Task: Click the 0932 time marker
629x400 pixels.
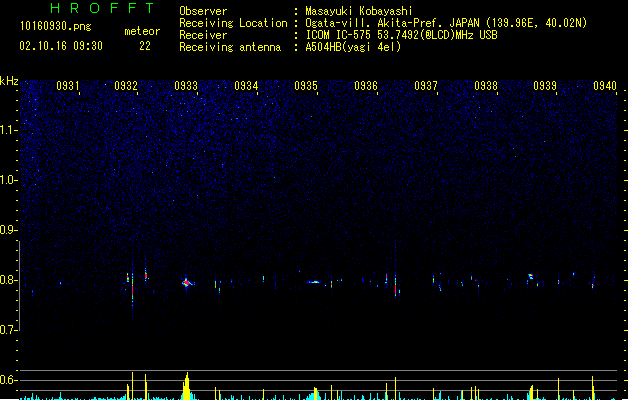Action: point(126,86)
